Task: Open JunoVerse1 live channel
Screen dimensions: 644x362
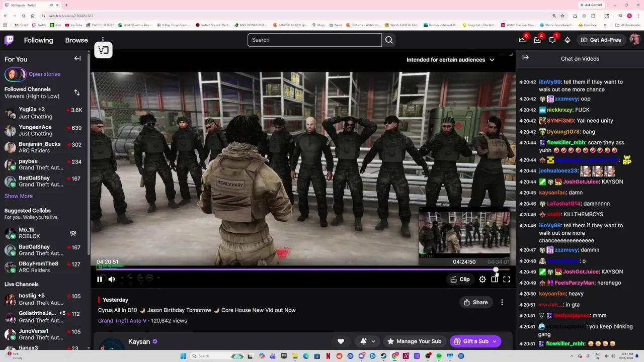Action: click(x=43, y=334)
